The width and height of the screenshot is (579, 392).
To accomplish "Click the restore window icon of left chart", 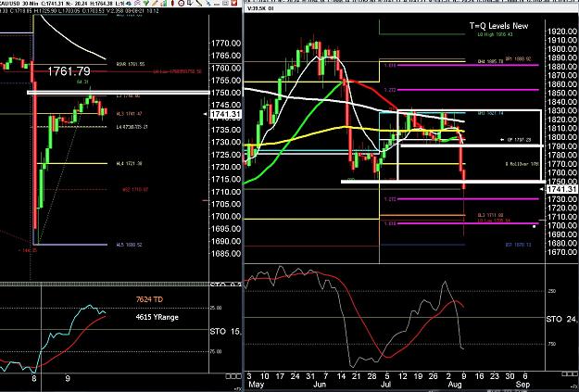I will [225, 3].
